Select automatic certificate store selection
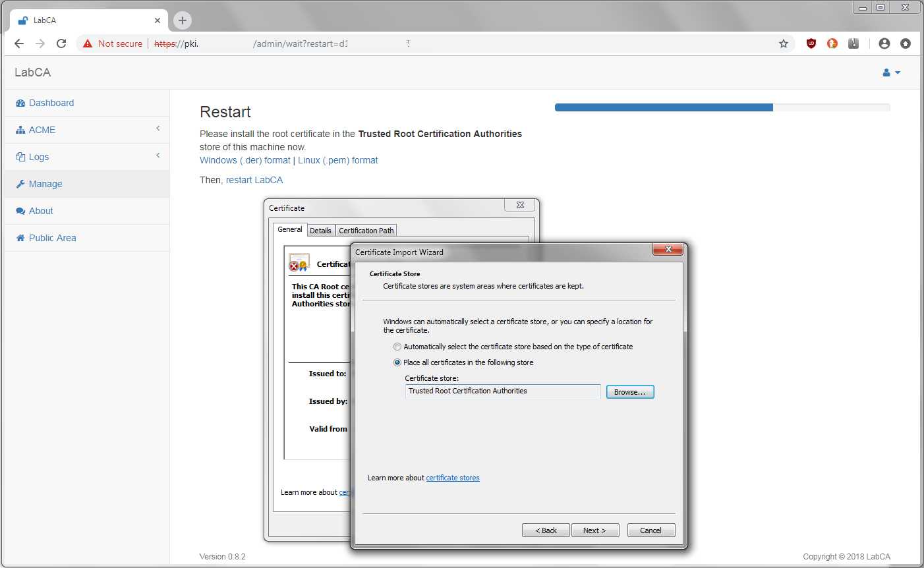 pyautogui.click(x=397, y=346)
